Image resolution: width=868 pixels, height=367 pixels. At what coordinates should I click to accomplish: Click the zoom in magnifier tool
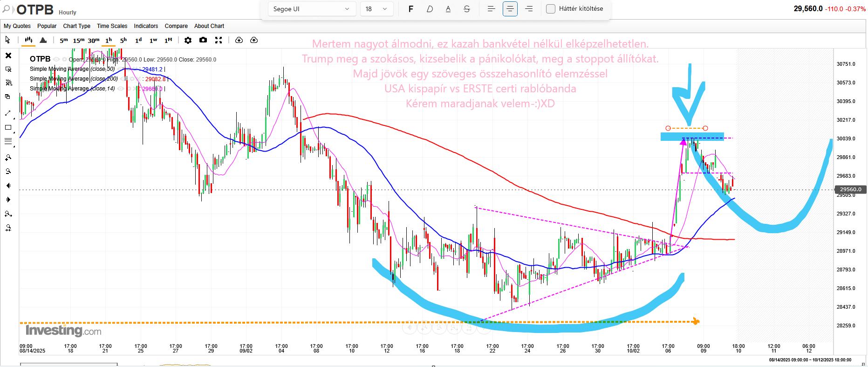[8, 158]
